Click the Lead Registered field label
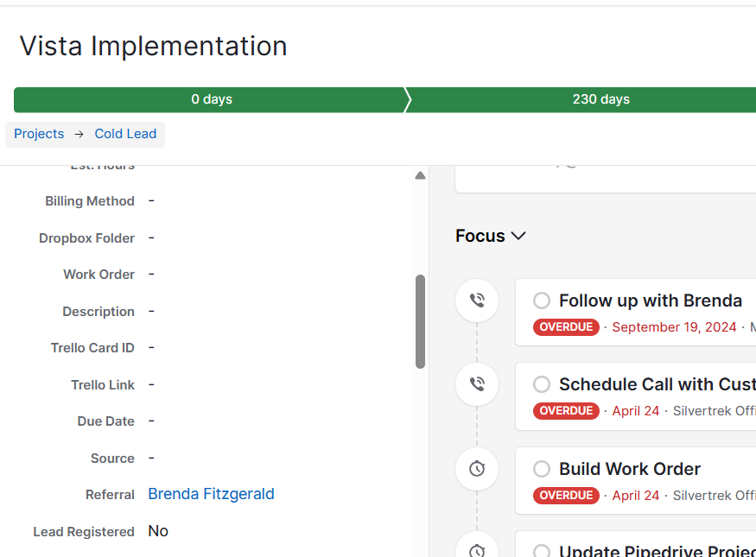756x557 pixels. point(84,531)
